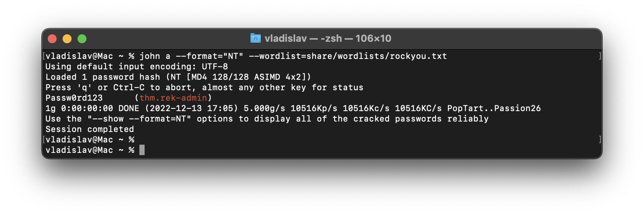Screen dimensions: 644x214
Task: Click the cracked password 'Passw0rd123'
Action: (x=74, y=98)
